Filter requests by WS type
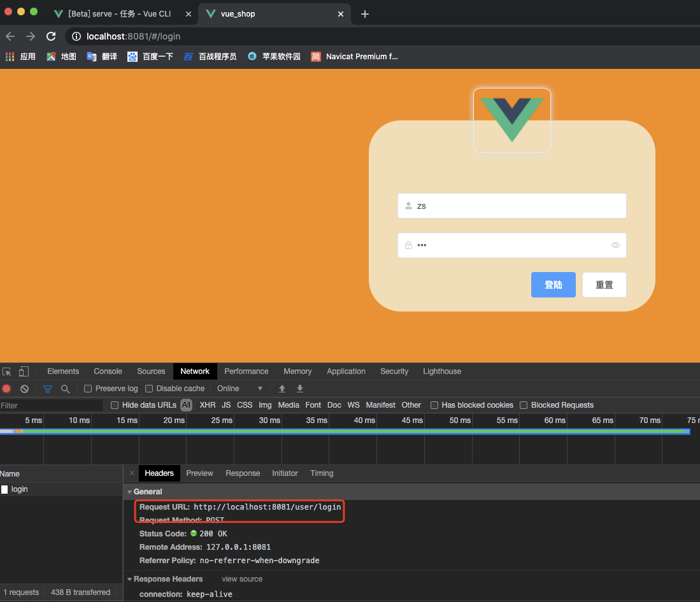 coord(354,405)
